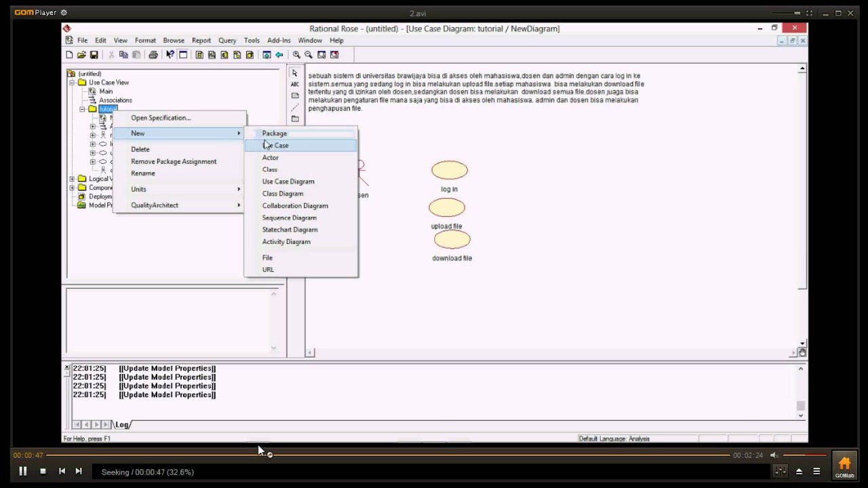Pick the Selection arrow tool in diagram toolbox
This screenshot has height=488, width=868.
tap(294, 73)
